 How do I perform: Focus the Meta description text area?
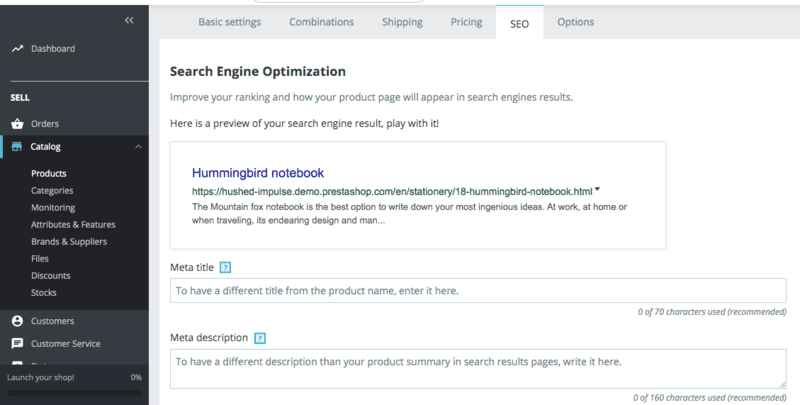(478, 369)
